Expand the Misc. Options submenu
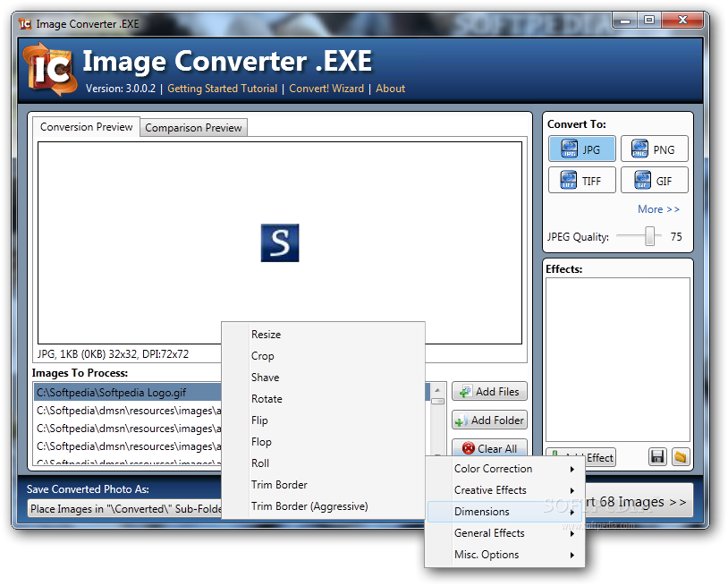Screen dimensions: 728x586 [x=504, y=555]
